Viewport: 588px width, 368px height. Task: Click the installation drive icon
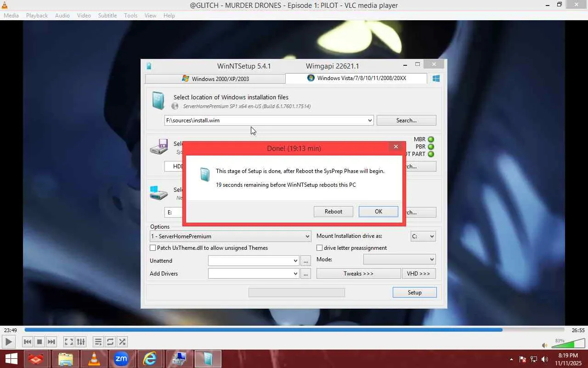click(158, 193)
